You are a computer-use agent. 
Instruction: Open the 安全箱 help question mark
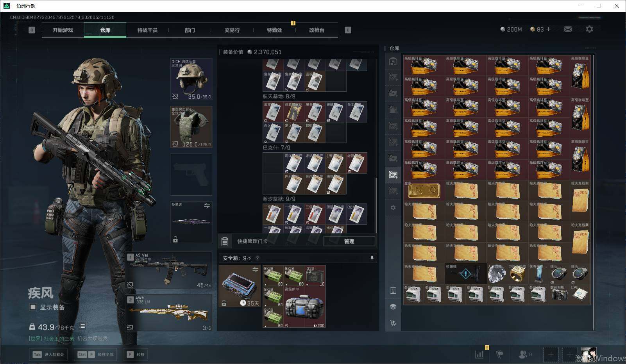click(257, 258)
